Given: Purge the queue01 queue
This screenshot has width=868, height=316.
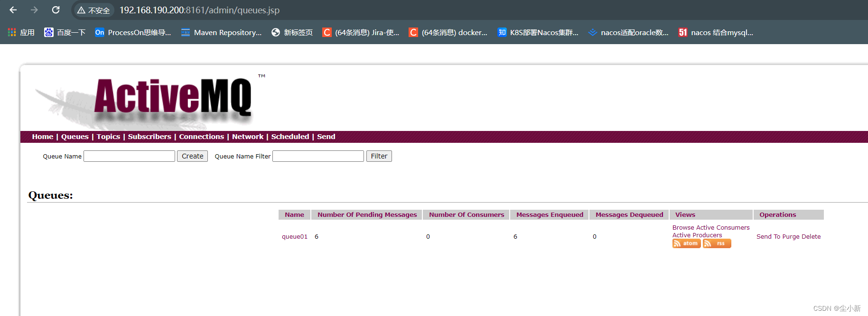Looking at the screenshot, I should 791,237.
